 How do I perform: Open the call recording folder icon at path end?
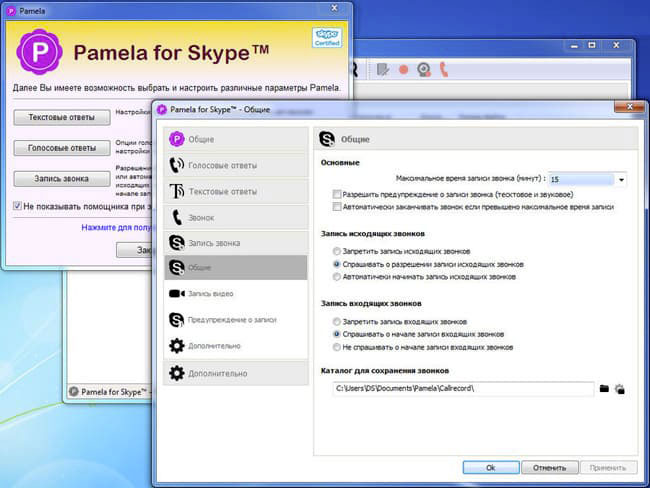pos(620,389)
